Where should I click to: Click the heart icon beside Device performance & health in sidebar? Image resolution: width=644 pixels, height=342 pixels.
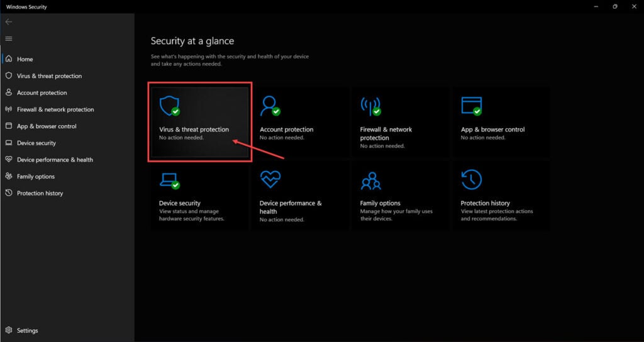9,159
